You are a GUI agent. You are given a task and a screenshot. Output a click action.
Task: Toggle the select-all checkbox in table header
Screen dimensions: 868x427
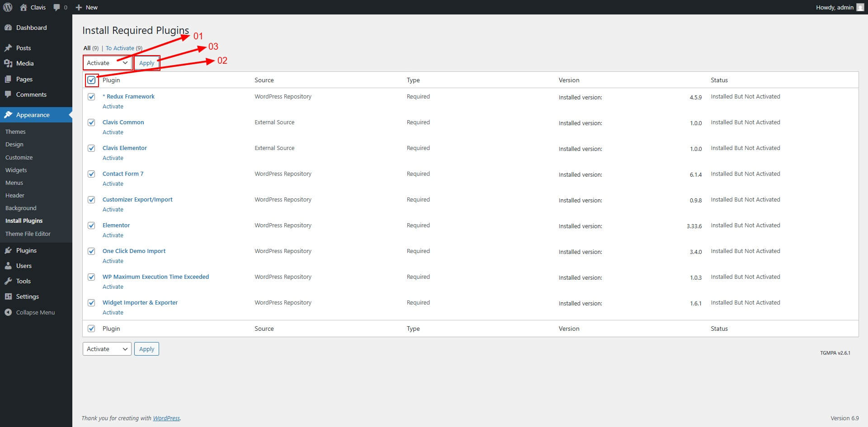[x=91, y=80]
